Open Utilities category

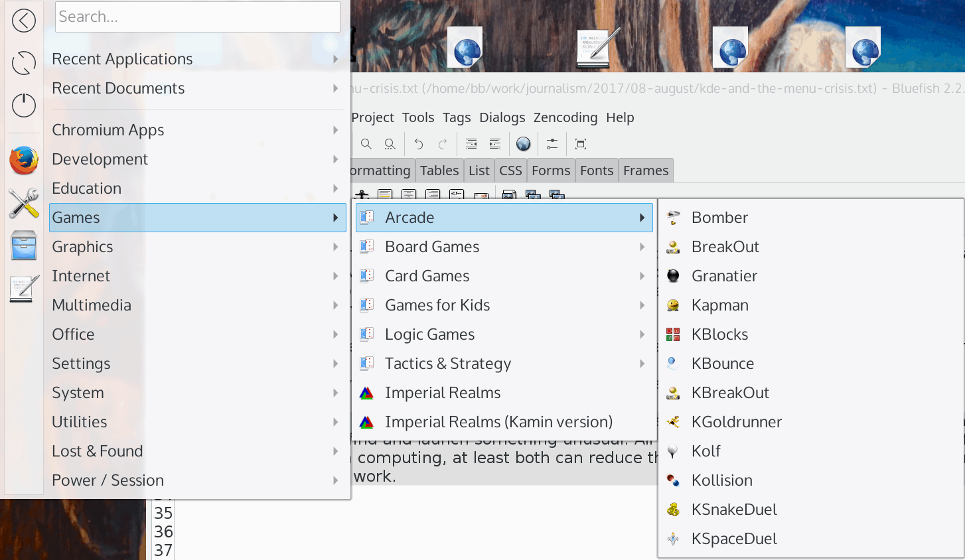pos(198,422)
